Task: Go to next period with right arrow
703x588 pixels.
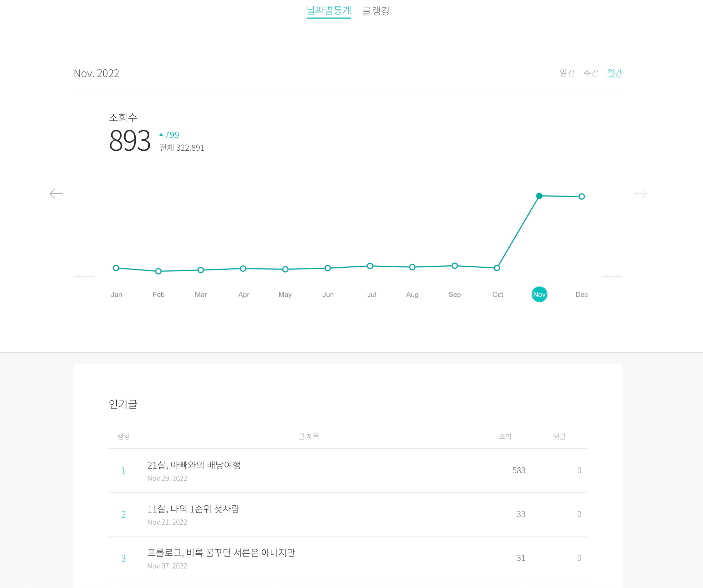Action: 641,194
